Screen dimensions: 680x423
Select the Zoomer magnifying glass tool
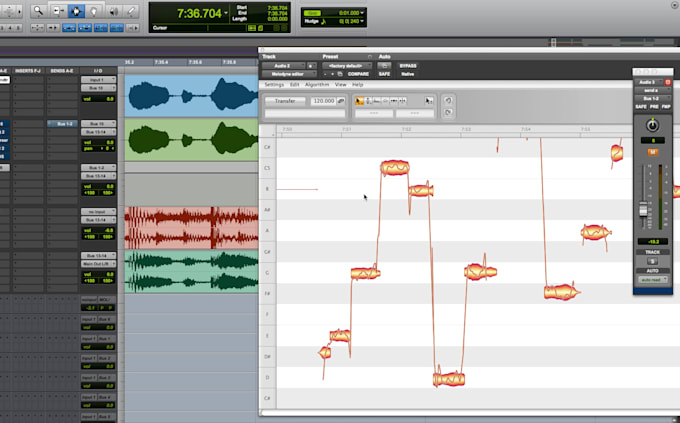click(x=39, y=11)
